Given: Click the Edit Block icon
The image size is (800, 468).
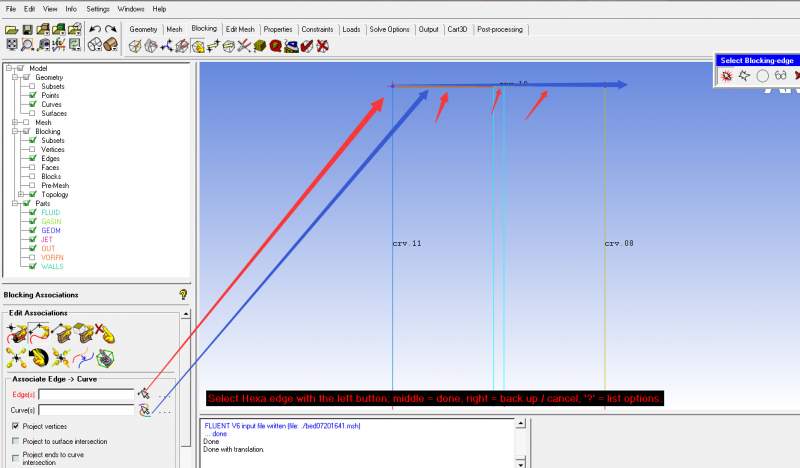Looking at the screenshot, I should [x=182, y=46].
